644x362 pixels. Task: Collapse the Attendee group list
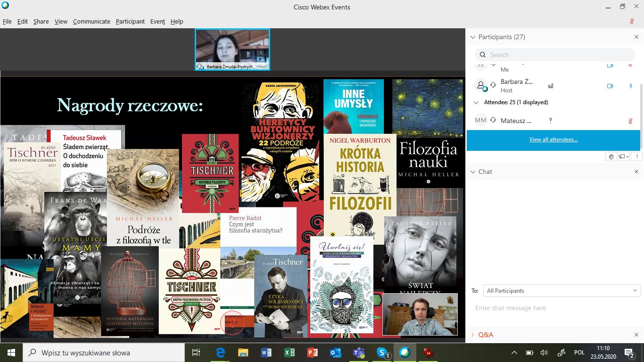[x=476, y=102]
